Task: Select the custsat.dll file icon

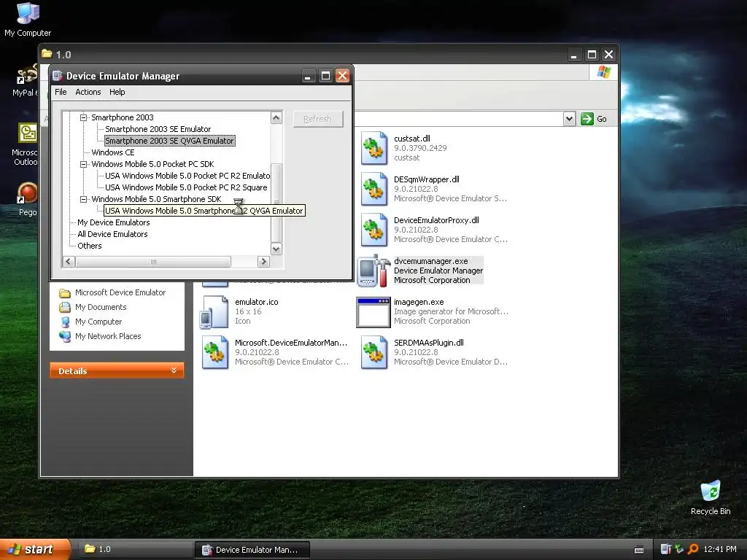Action: 374,148
